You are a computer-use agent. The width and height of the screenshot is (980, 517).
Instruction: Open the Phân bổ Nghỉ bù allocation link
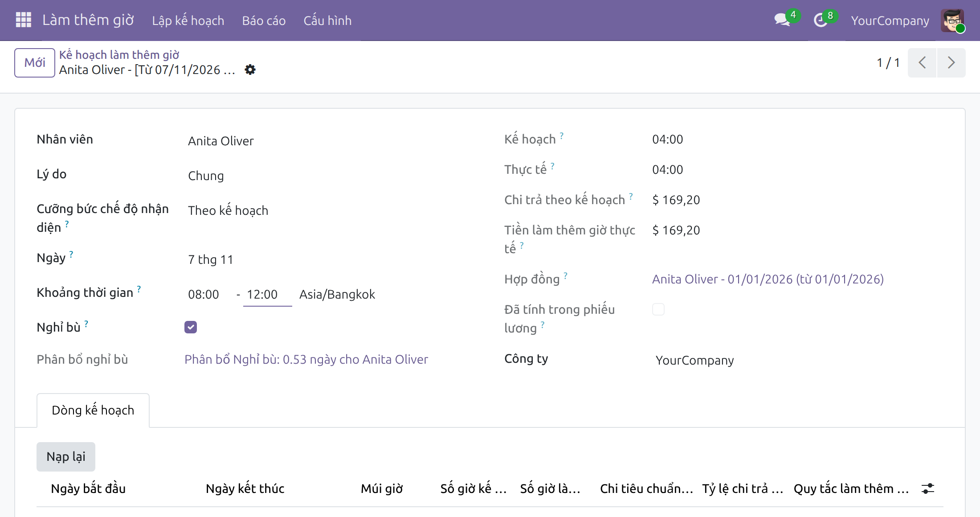(x=306, y=359)
